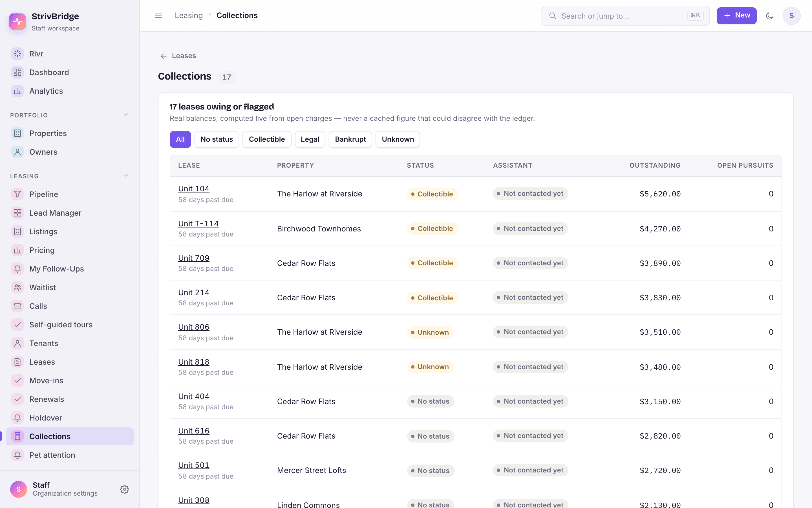Open Pet attention in the sidebar
This screenshot has height=508, width=812.
70,455
